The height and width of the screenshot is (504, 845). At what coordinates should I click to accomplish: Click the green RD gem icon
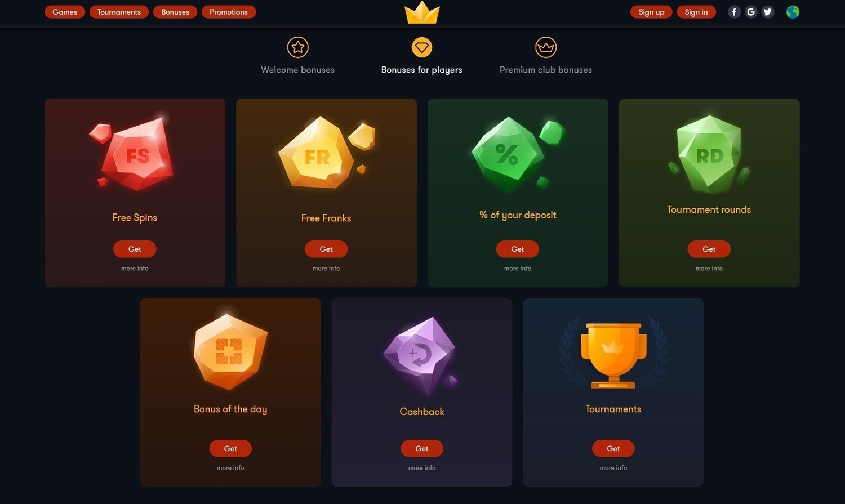(x=709, y=154)
